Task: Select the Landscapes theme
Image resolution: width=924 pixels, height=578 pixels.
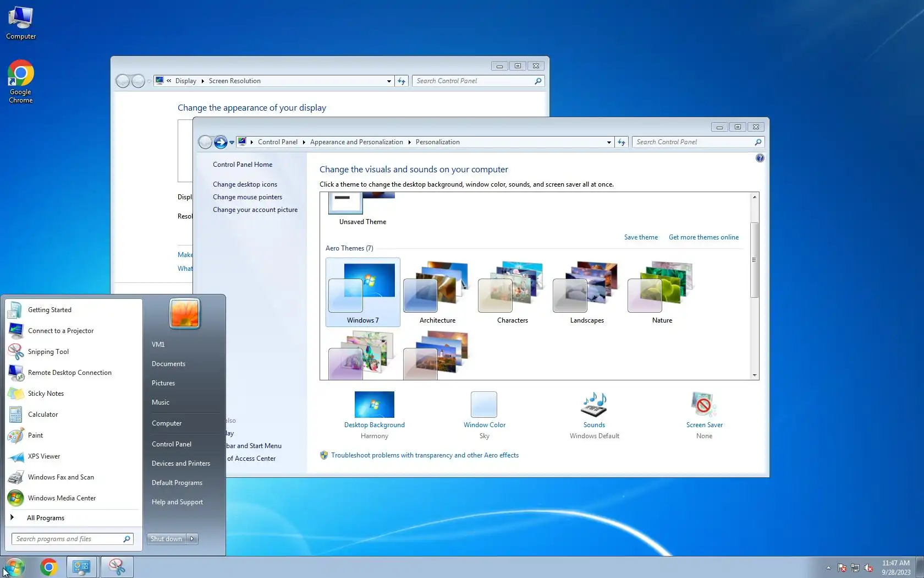Action: point(587,293)
